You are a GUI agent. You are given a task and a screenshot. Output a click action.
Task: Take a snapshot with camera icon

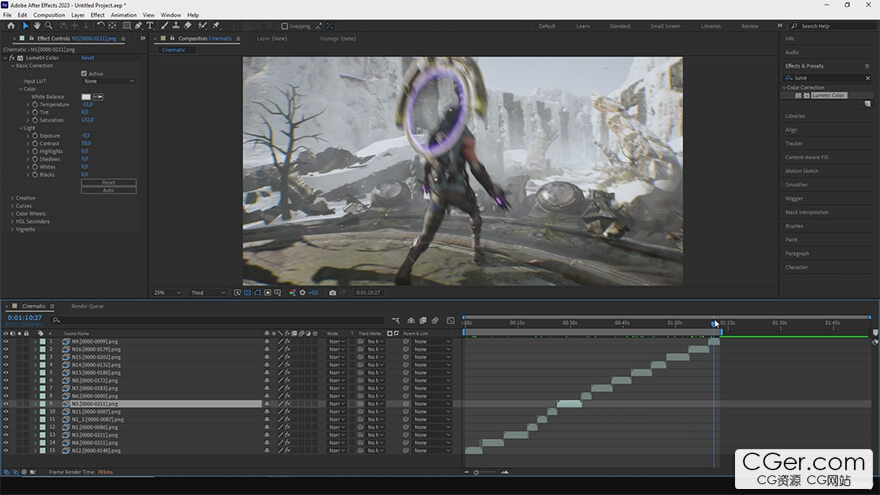(x=332, y=292)
